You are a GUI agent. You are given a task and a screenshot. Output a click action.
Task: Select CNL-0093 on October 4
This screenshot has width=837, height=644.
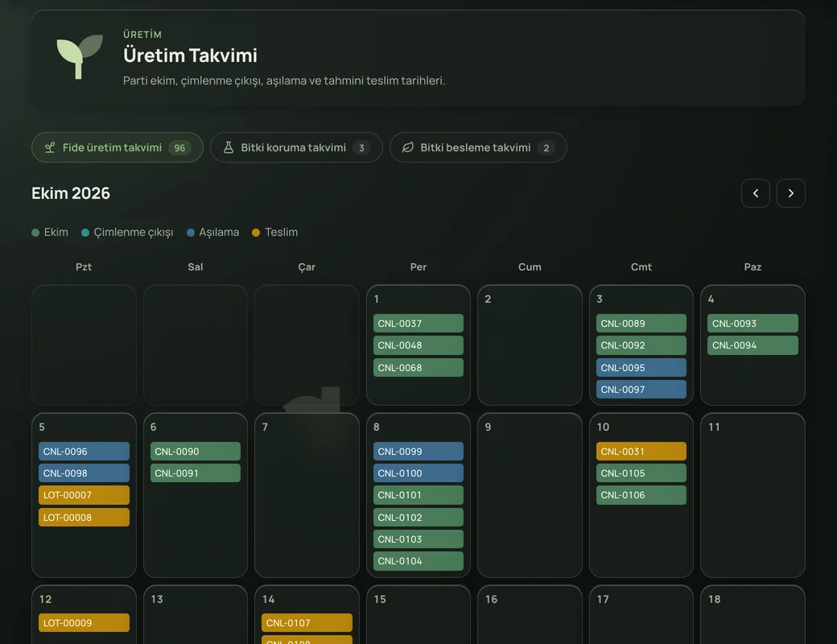752,323
